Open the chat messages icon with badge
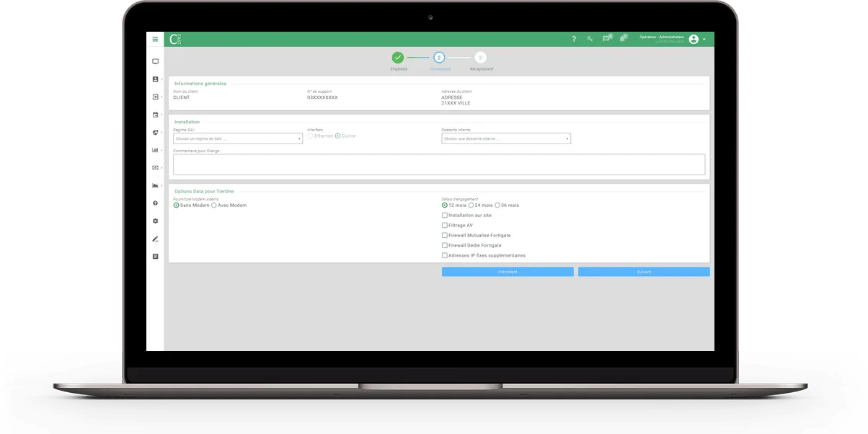Screen dimensions: 868x434 (x=607, y=38)
